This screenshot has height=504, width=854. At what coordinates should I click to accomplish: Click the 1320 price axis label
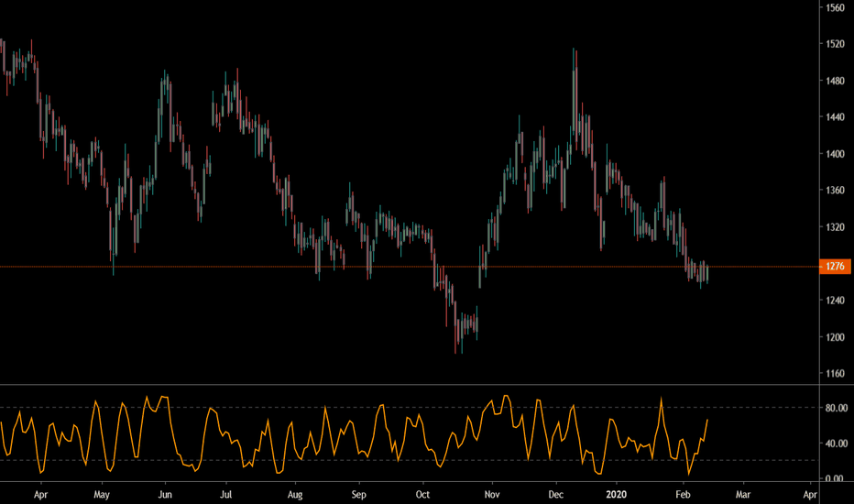(835, 227)
